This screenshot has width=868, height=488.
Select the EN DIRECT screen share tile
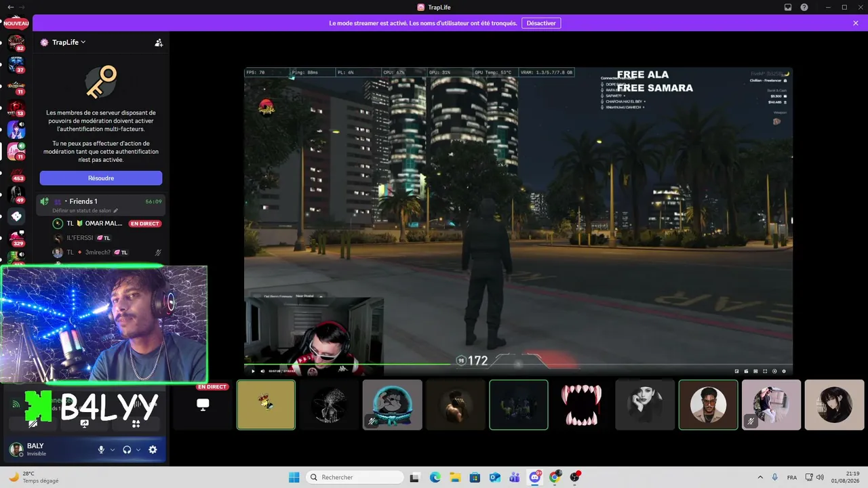[x=202, y=405]
